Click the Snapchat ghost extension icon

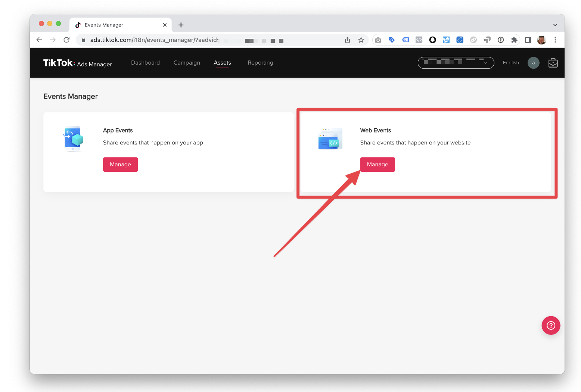click(432, 40)
